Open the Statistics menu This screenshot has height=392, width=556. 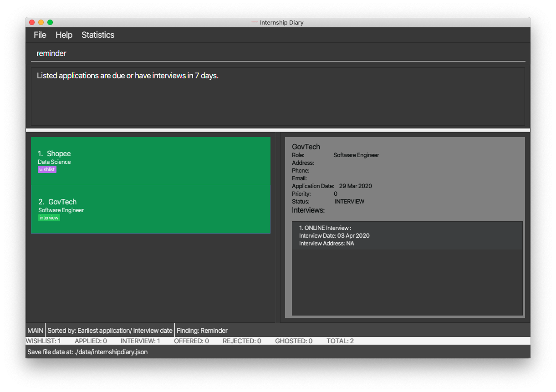98,35
